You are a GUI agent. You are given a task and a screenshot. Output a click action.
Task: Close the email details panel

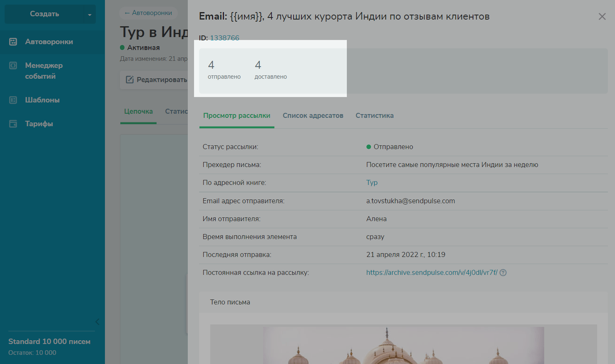click(602, 17)
